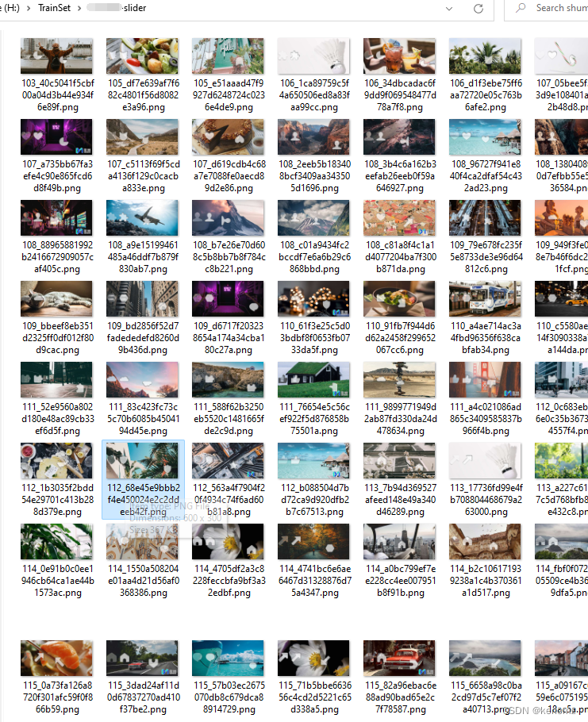Expand the chevron after TrainSet breadcrumb
The width and height of the screenshot is (588, 722).
tap(79, 8)
